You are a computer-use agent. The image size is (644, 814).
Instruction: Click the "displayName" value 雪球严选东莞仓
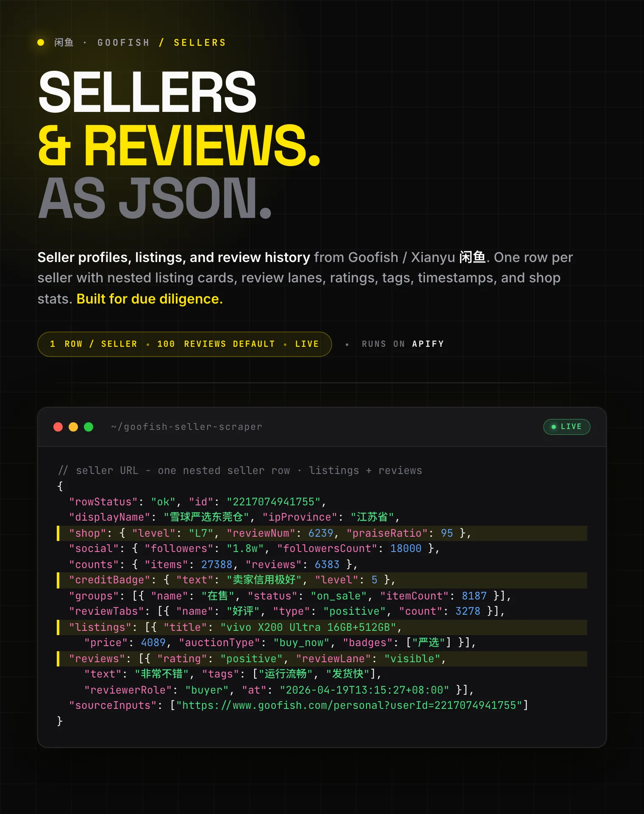pyautogui.click(x=206, y=517)
